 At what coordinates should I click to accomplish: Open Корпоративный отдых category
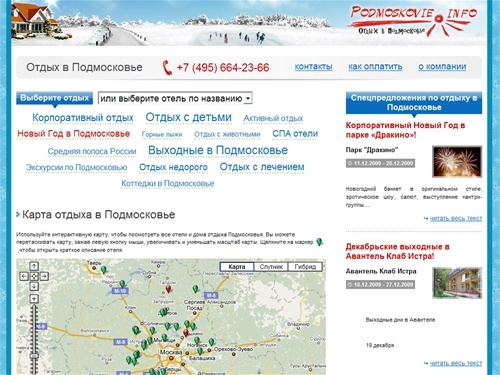point(83,118)
